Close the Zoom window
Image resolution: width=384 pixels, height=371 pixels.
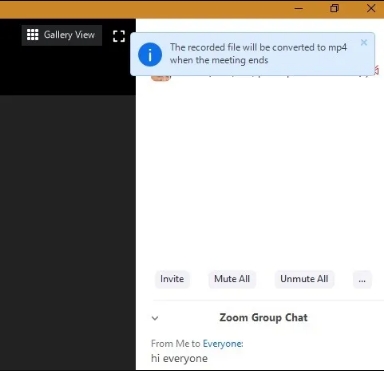tap(371, 8)
